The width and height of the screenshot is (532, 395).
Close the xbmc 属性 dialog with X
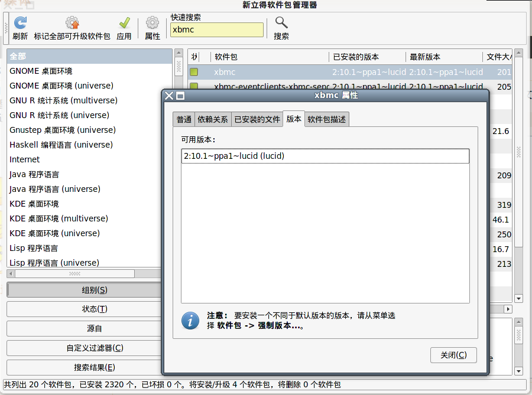click(x=169, y=96)
